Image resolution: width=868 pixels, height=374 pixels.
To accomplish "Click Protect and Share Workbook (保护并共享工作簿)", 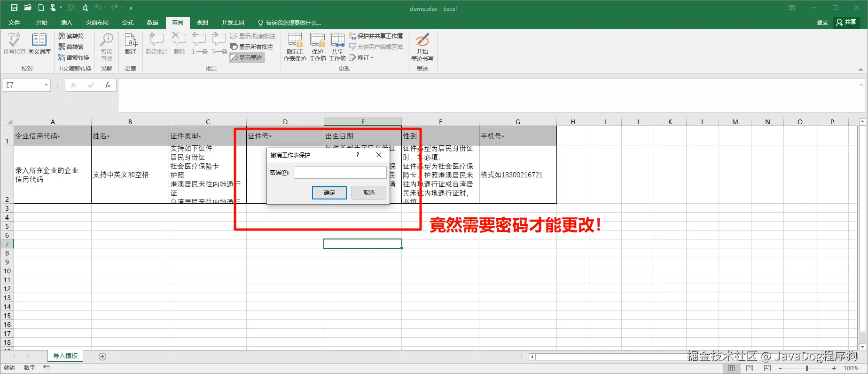I will click(376, 36).
